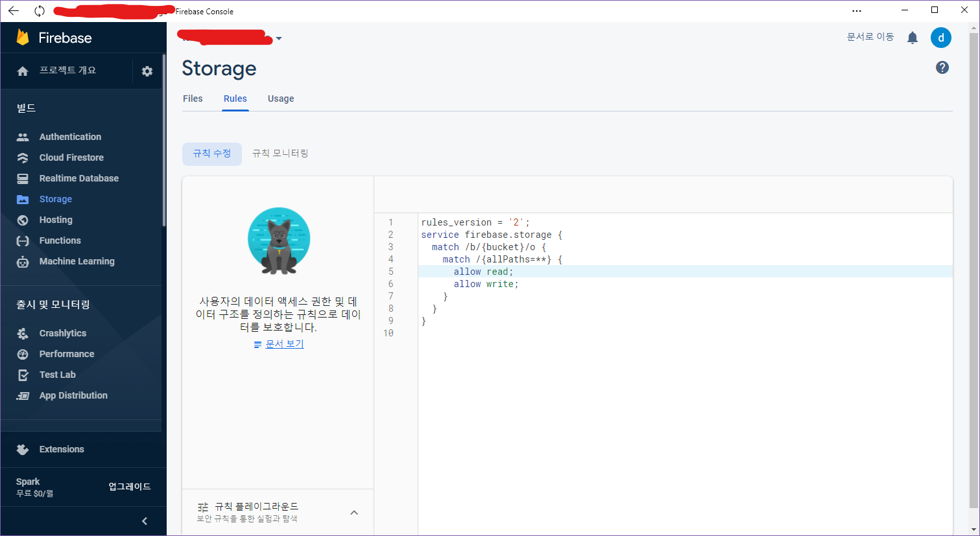Switch to the Files tab
Screen dimensions: 980x536
(193, 99)
